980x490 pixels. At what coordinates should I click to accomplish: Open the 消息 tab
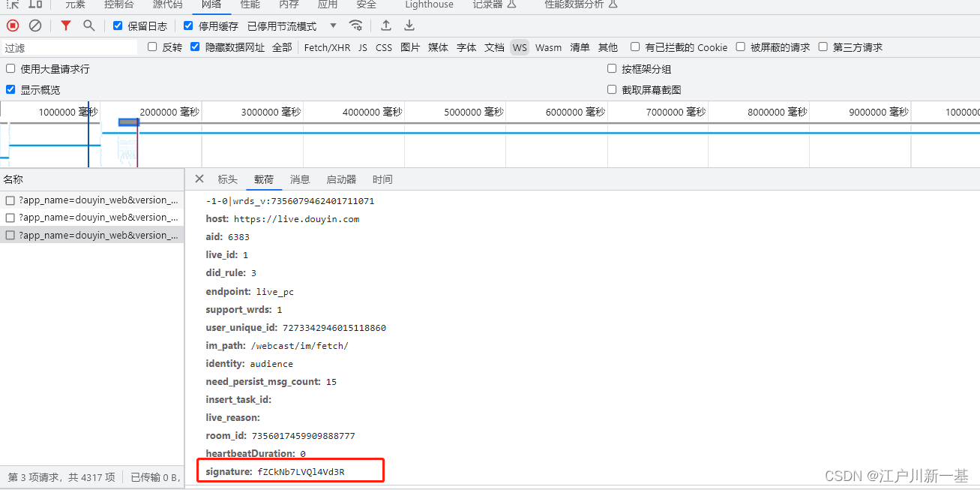[x=300, y=179]
